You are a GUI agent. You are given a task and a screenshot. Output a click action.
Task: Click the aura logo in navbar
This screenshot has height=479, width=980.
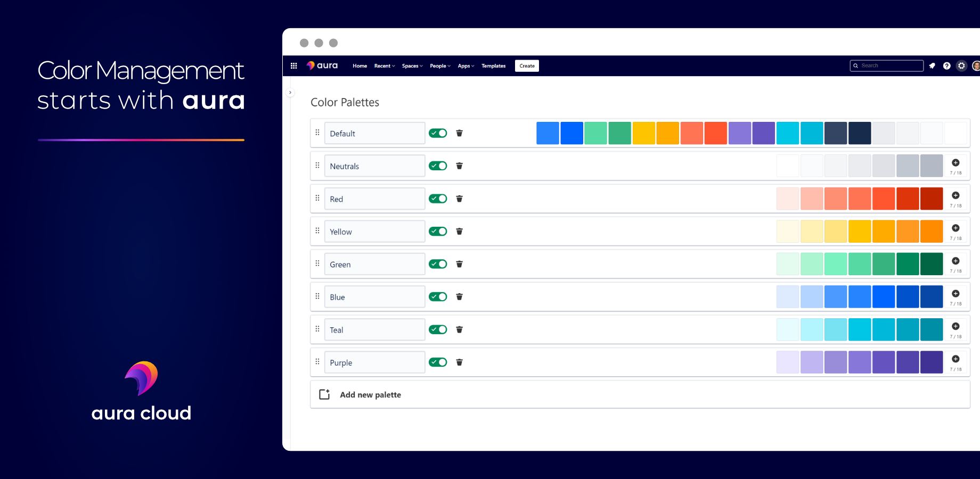pos(322,65)
